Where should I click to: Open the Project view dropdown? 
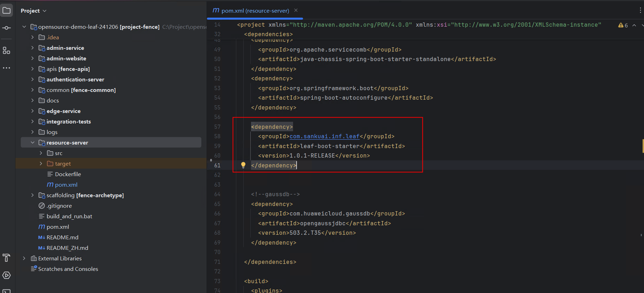click(34, 11)
